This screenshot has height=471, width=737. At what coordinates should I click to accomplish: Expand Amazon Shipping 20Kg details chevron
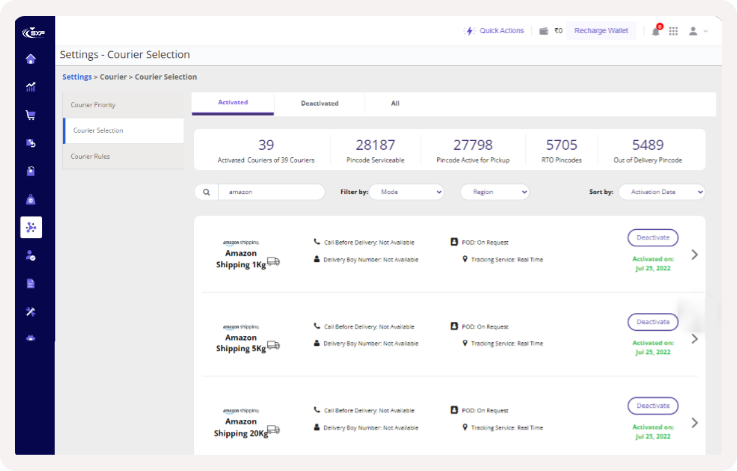(x=695, y=423)
